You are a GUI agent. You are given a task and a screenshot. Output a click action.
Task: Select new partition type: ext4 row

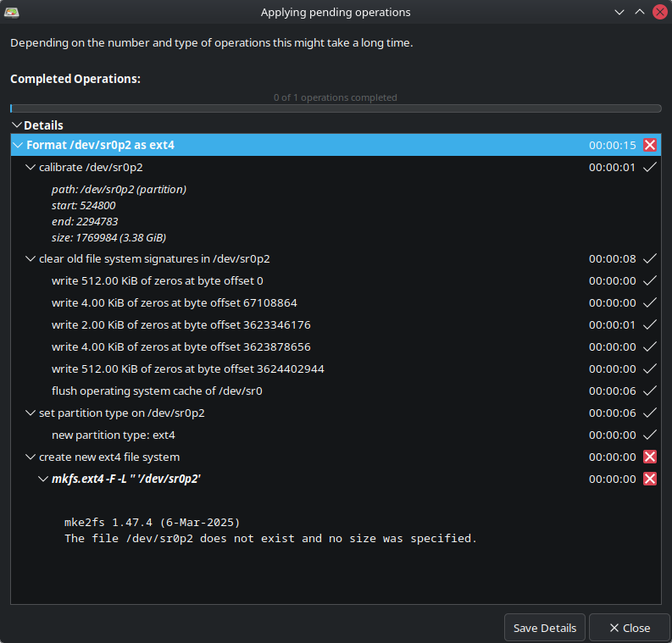pyautogui.click(x=336, y=435)
